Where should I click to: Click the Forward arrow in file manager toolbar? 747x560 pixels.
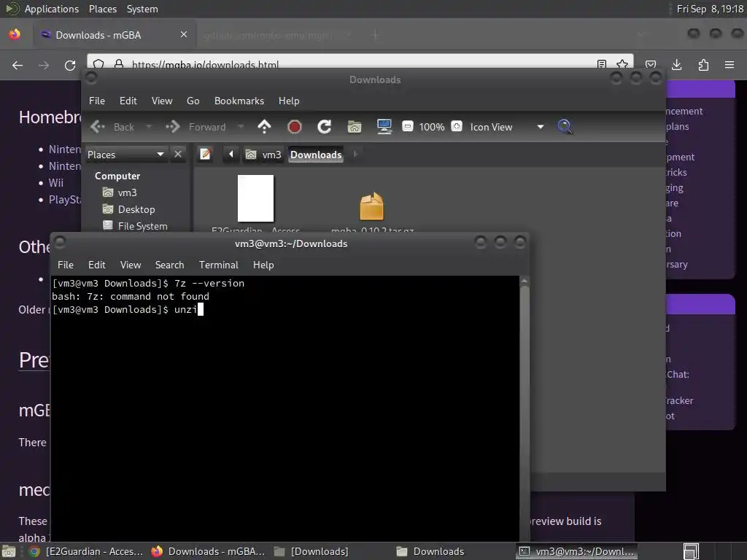(172, 127)
